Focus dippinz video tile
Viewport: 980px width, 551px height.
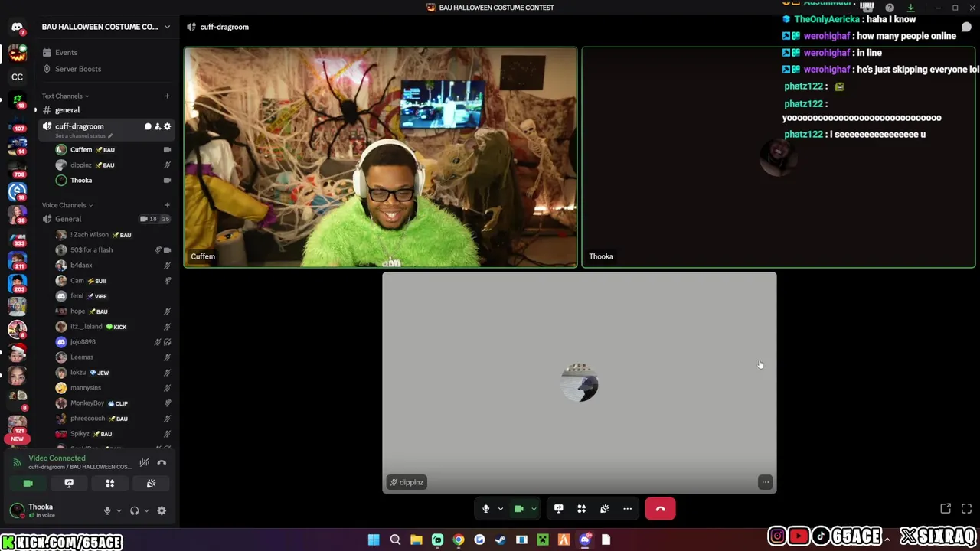point(580,383)
